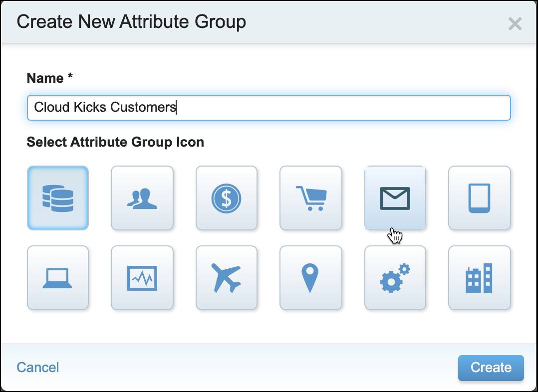538x392 pixels.
Task: Click the Name input field
Action: [269, 108]
